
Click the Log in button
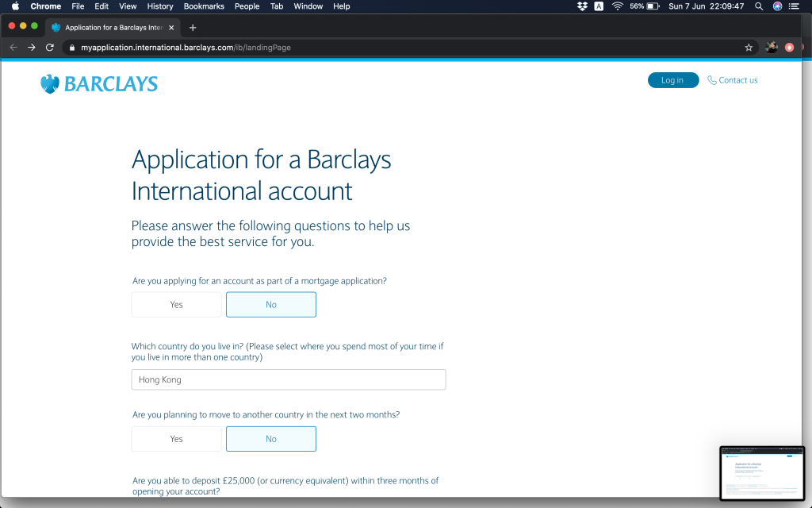click(x=672, y=80)
